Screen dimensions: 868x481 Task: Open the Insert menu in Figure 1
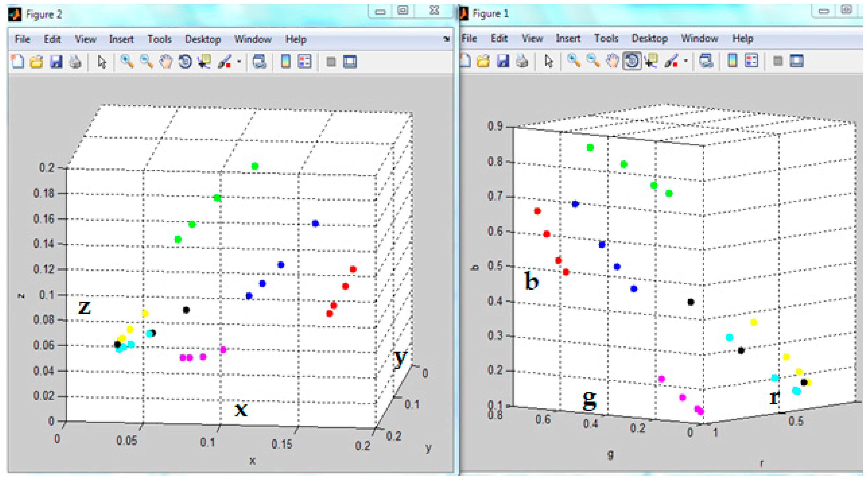click(x=568, y=38)
